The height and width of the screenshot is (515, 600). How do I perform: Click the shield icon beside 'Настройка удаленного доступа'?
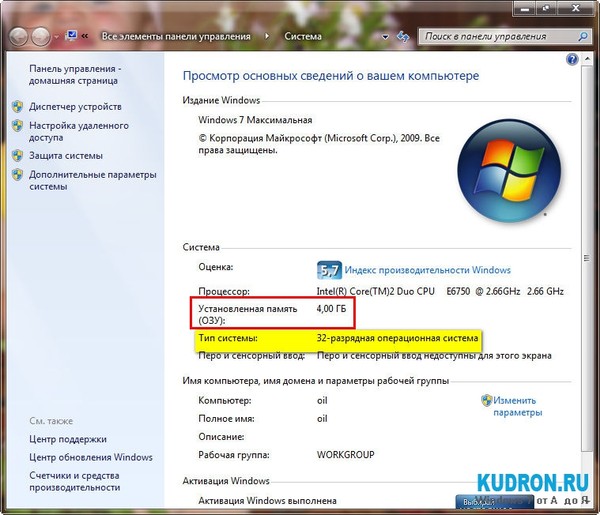[x=17, y=125]
